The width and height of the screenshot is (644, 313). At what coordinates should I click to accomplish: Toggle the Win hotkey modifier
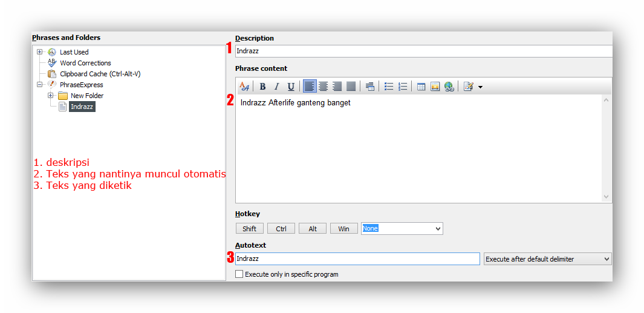pyautogui.click(x=343, y=229)
